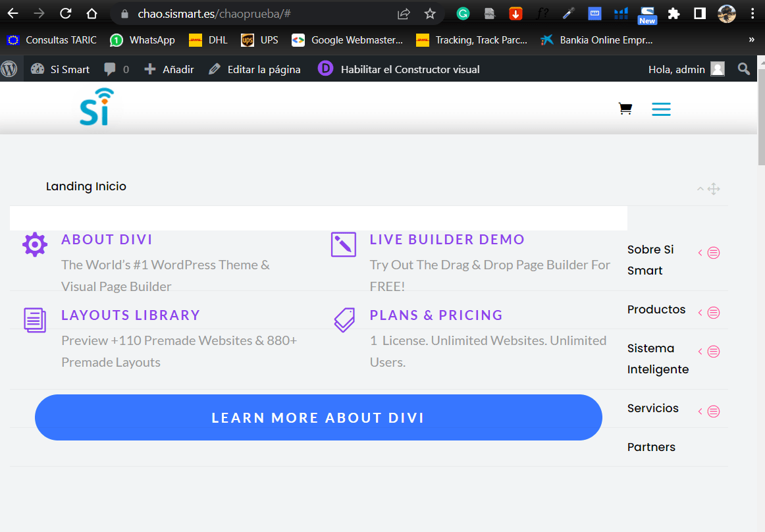Screen dimensions: 765x532
Task: Open the Google Webmaster bookmark
Action: tap(348, 40)
